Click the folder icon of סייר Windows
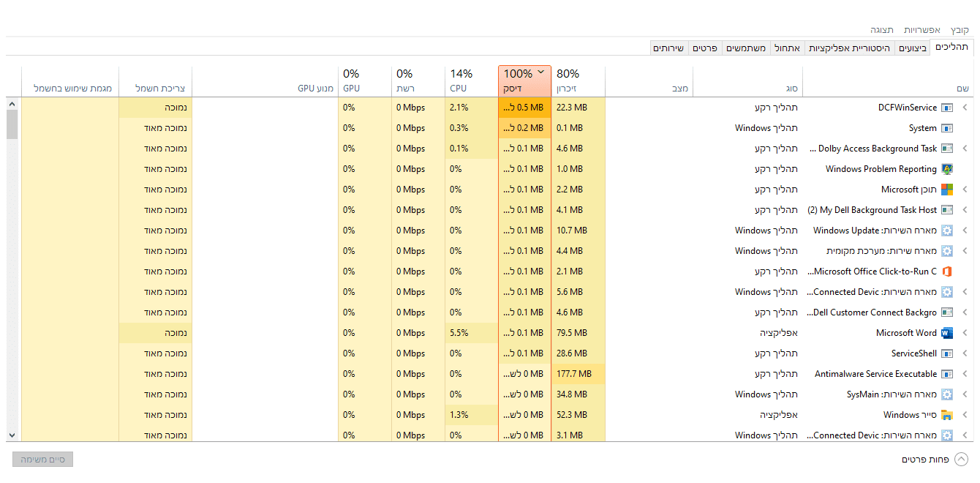Viewport: 980px width, 483px height. click(x=947, y=415)
